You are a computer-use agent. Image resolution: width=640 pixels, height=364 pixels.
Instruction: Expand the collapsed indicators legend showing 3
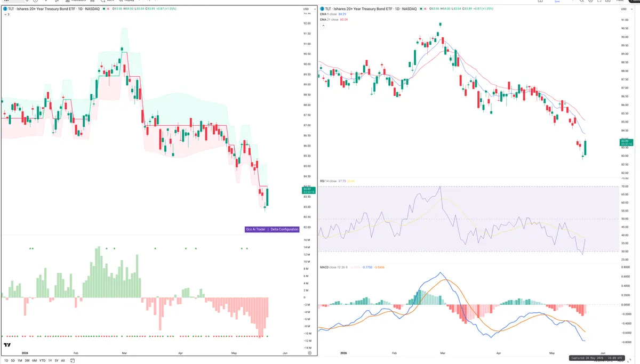pos(6,14)
